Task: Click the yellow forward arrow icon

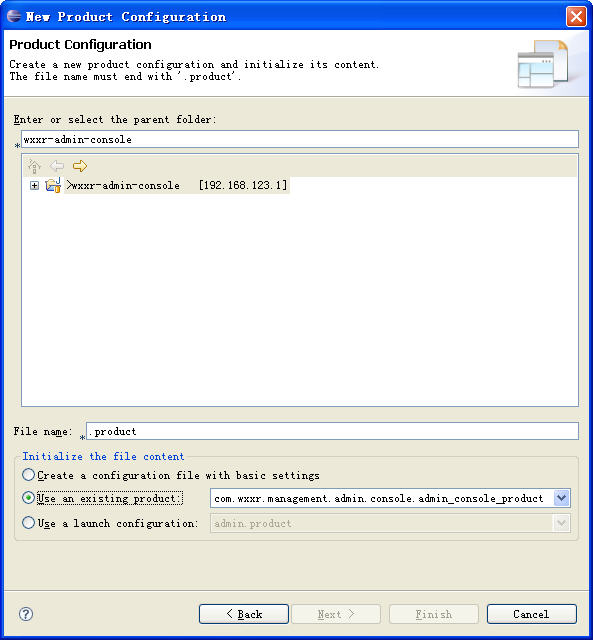Action: tap(80, 166)
